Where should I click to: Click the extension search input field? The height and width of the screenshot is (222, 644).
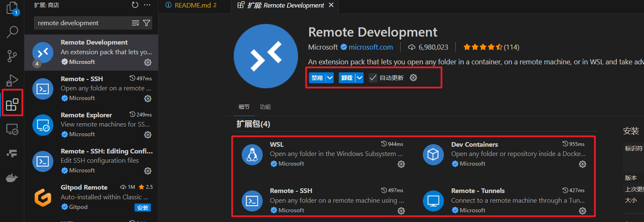84,23
